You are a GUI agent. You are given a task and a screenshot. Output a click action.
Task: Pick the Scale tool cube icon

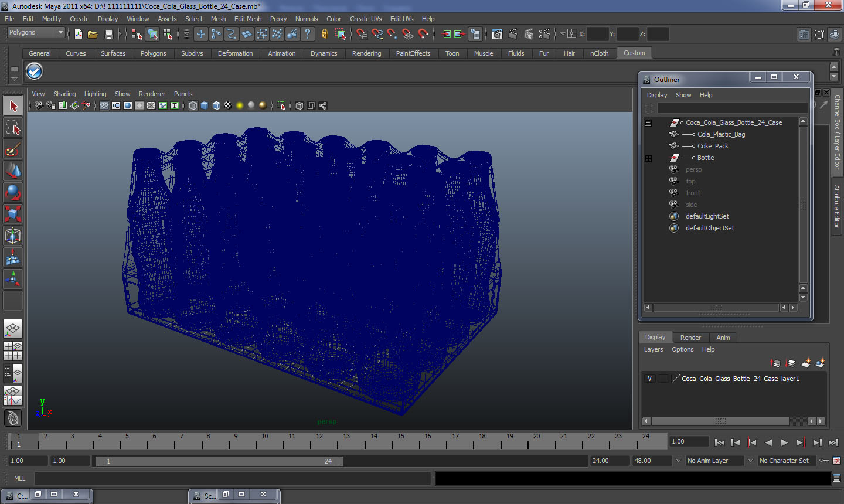[13, 213]
